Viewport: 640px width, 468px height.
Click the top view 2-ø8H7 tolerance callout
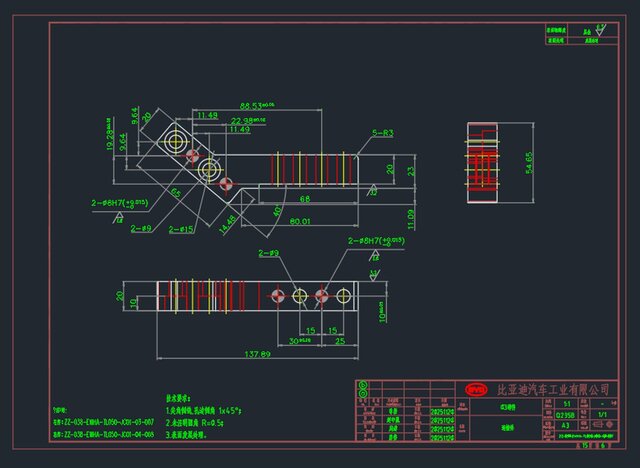coord(120,203)
